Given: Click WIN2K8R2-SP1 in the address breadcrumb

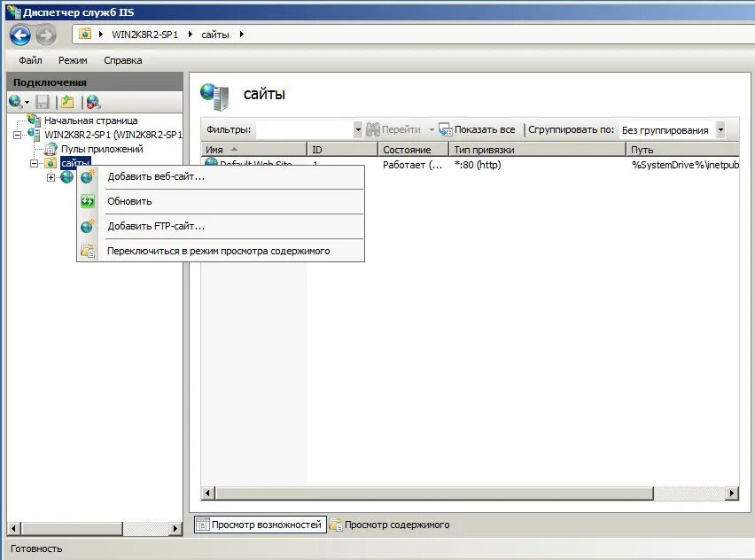Looking at the screenshot, I should point(145,35).
